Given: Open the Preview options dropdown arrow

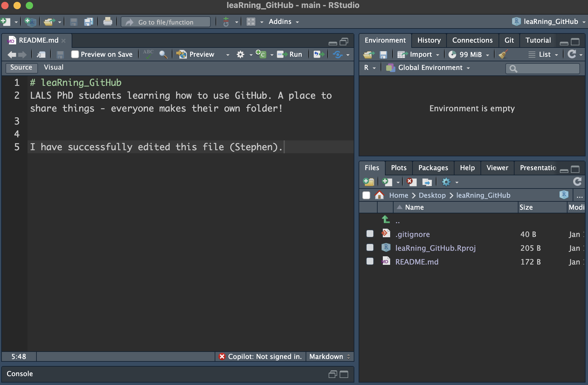Looking at the screenshot, I should (x=228, y=55).
